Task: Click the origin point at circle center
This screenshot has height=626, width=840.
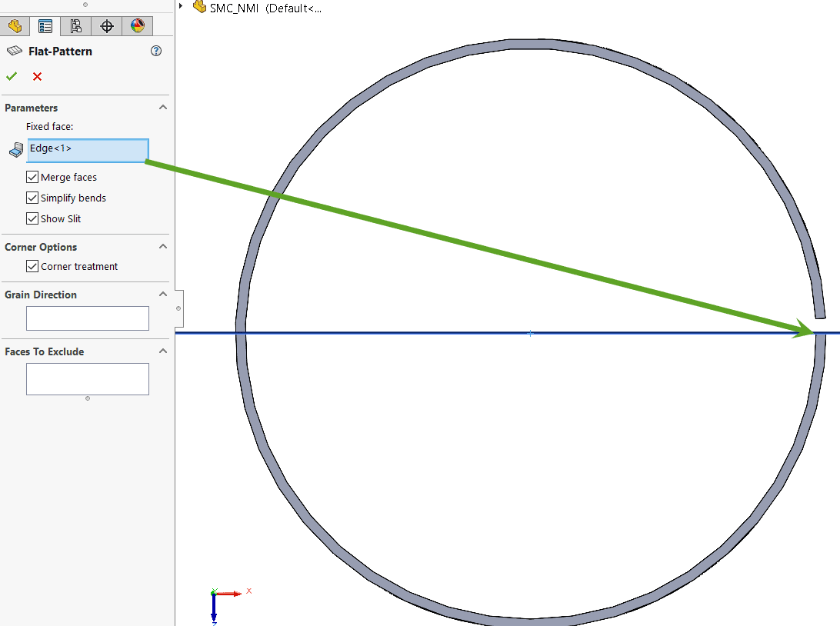Action: point(530,334)
